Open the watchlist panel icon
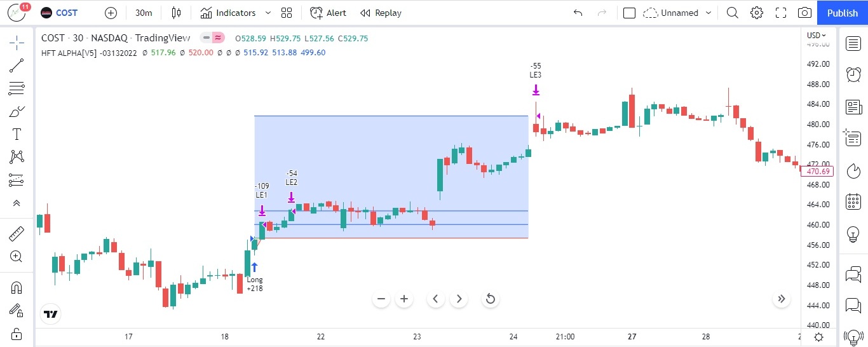 coord(853,43)
